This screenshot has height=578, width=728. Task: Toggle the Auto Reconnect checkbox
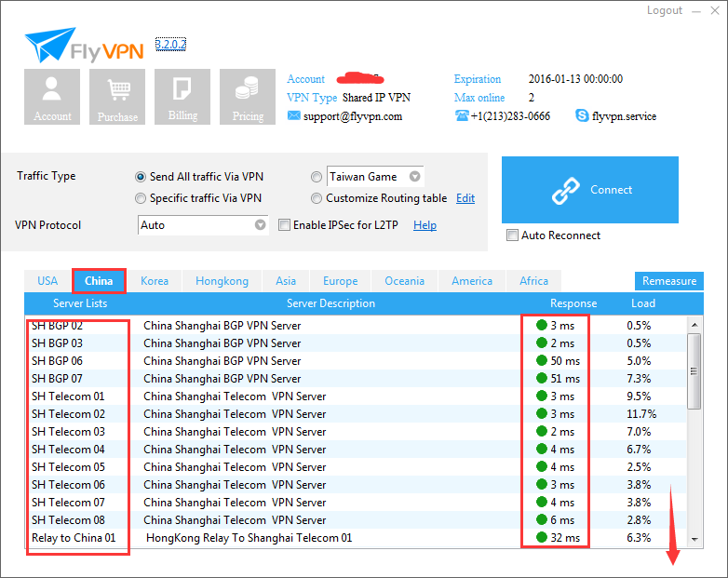coord(512,235)
